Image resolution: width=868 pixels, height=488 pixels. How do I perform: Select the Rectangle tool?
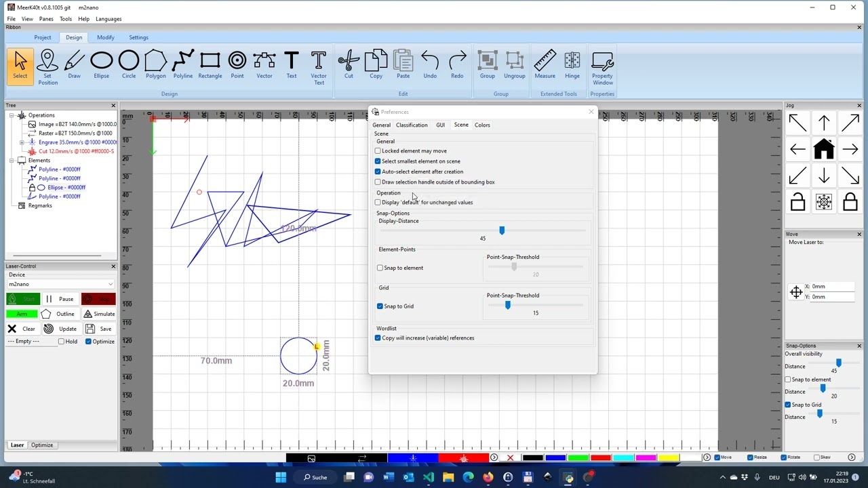click(x=210, y=66)
